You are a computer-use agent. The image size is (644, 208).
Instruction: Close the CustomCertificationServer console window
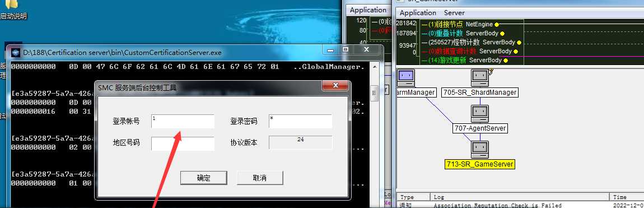(x=367, y=49)
